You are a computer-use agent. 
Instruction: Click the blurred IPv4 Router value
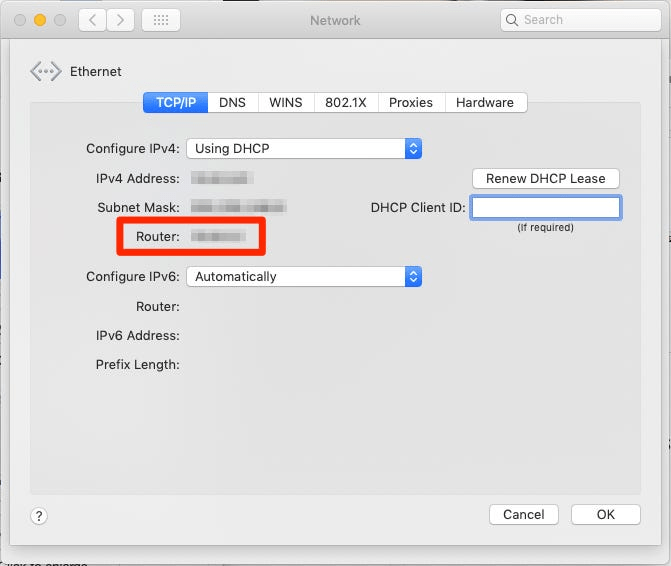(x=219, y=236)
